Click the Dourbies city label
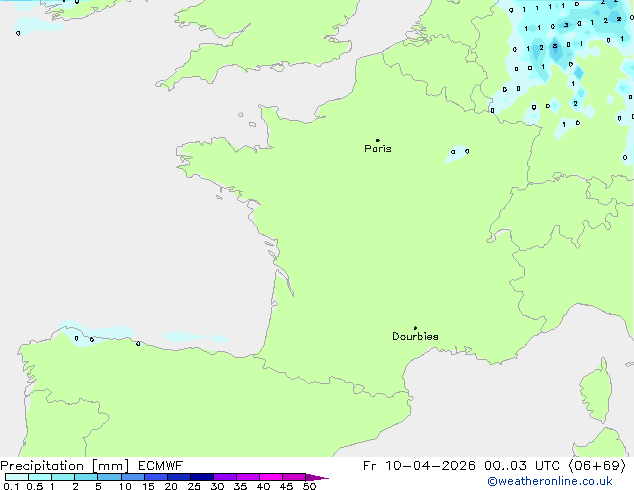 (x=415, y=336)
